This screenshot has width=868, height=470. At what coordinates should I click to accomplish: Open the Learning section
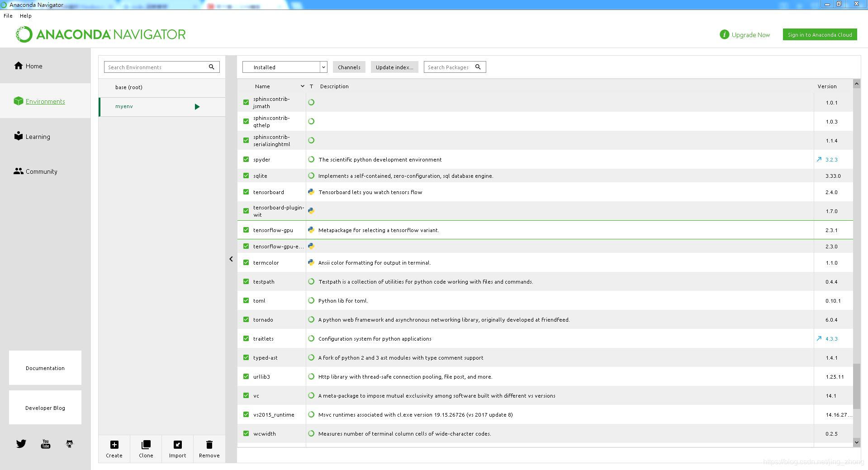point(32,137)
